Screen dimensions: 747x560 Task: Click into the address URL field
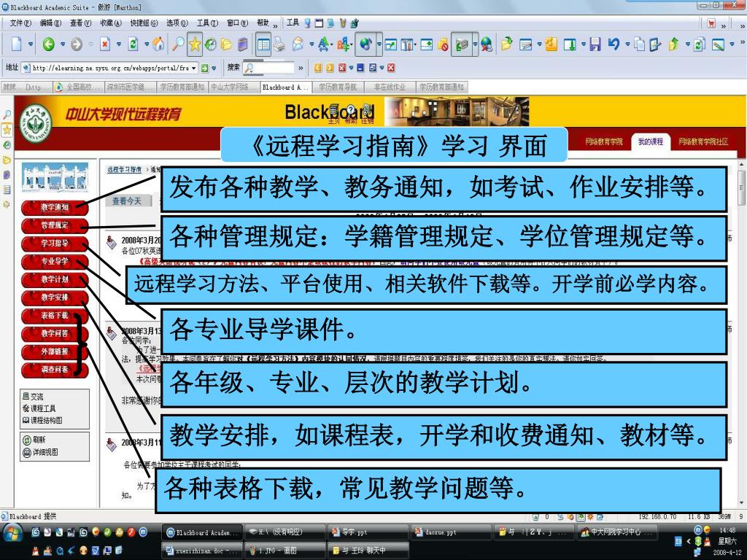click(x=109, y=68)
